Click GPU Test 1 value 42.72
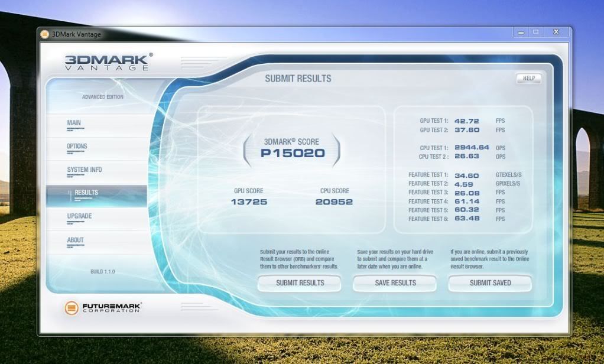604x364 pixels. pos(466,121)
